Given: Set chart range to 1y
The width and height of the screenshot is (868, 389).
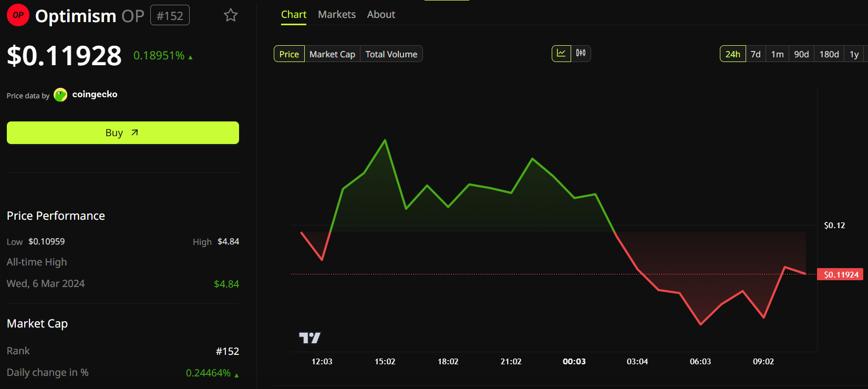Looking at the screenshot, I should (x=854, y=54).
